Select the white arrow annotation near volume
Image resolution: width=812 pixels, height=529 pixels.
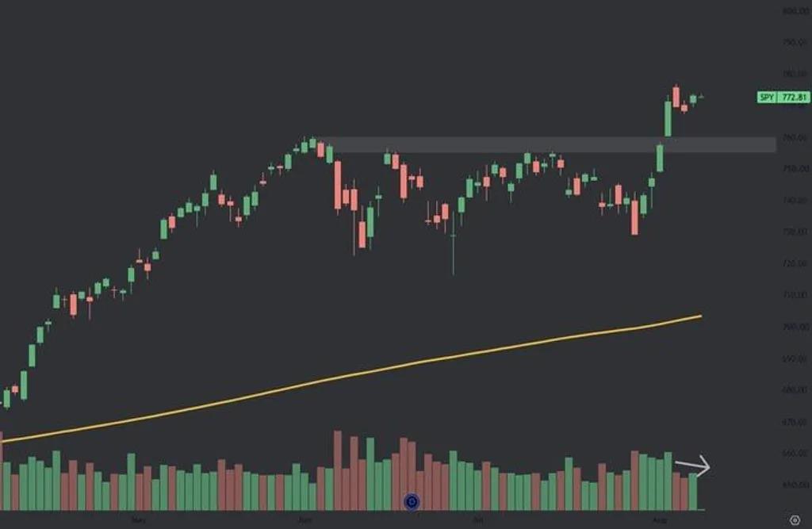[692, 466]
